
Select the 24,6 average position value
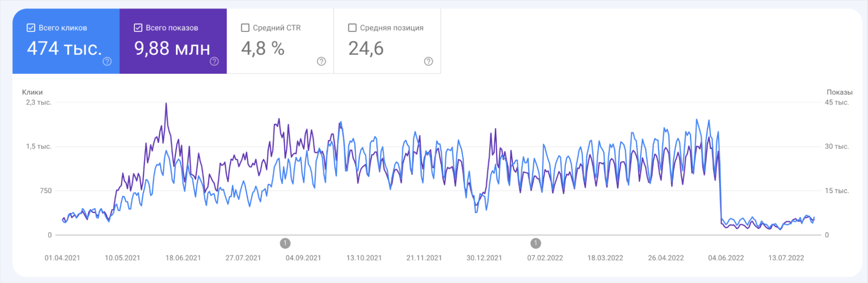tap(366, 48)
